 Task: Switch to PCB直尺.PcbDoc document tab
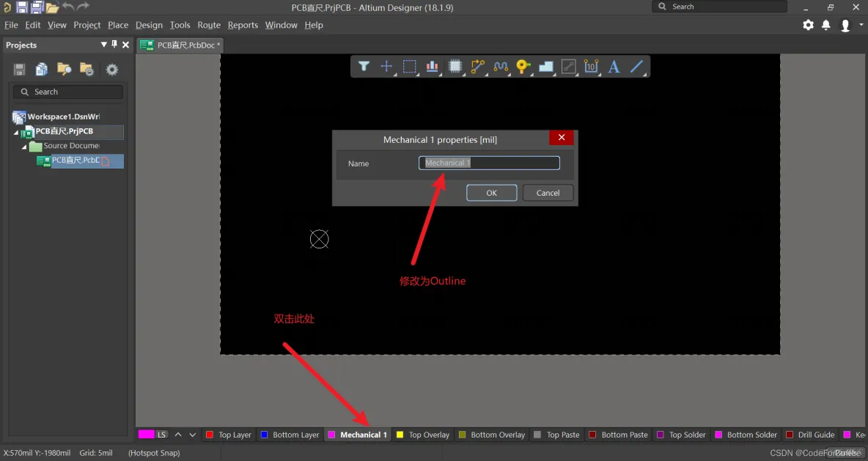[x=180, y=45]
